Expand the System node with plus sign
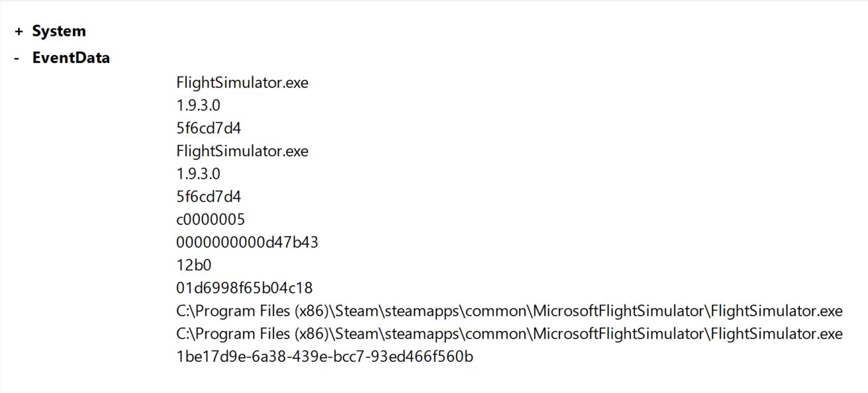This screenshot has width=868, height=393. coord(19,31)
